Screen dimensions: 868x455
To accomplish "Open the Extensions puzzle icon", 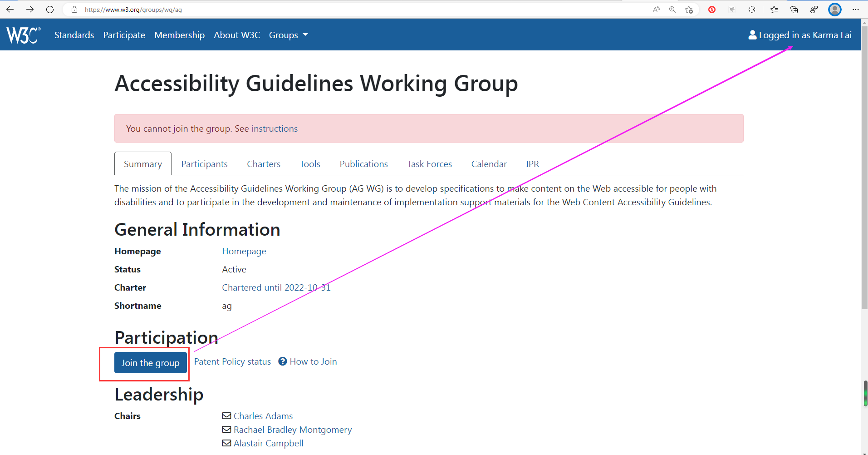I will click(x=753, y=9).
